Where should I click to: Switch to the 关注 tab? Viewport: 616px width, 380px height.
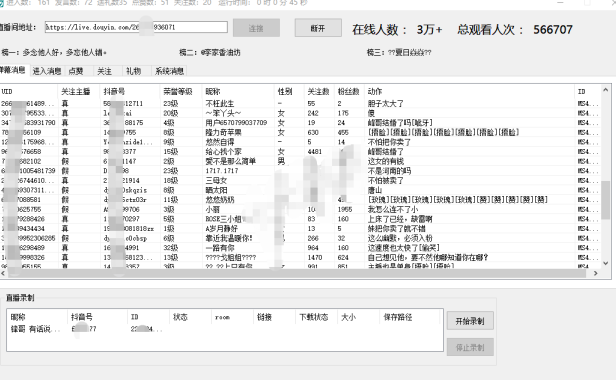tap(104, 71)
